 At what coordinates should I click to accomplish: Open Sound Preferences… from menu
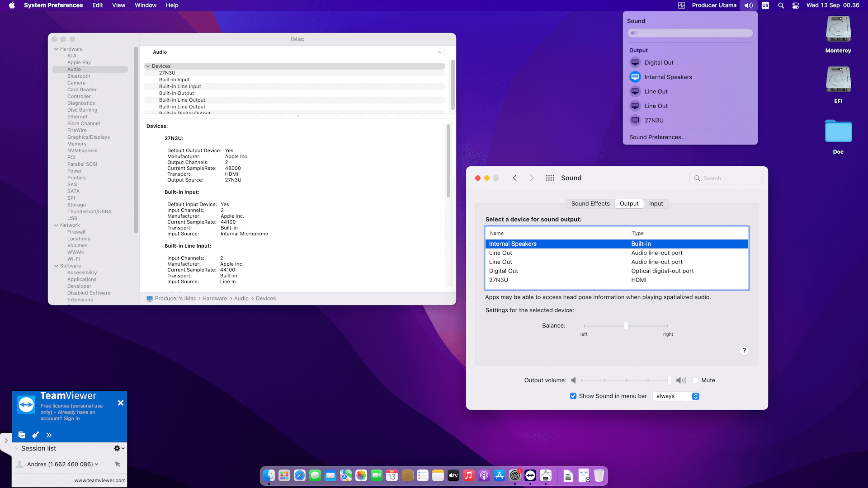pyautogui.click(x=657, y=137)
